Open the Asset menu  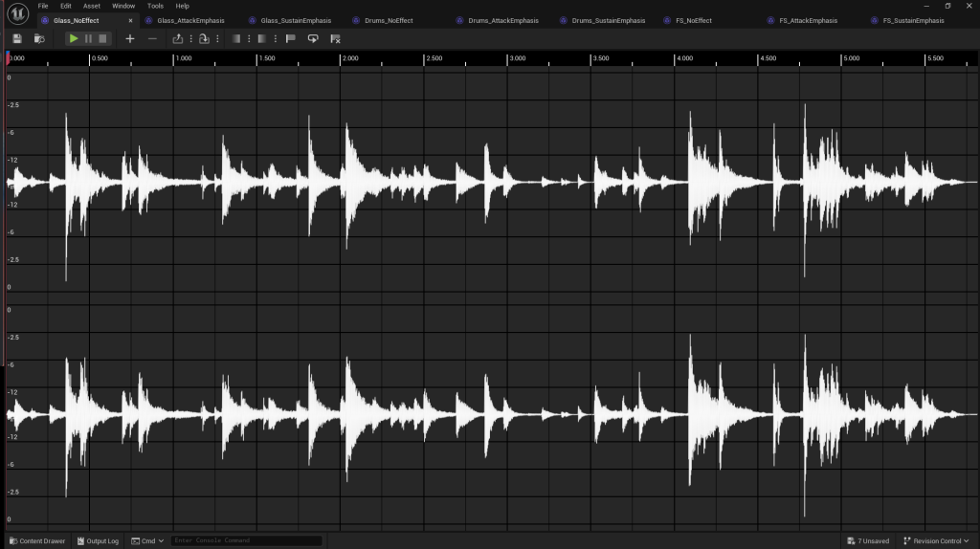pos(91,6)
